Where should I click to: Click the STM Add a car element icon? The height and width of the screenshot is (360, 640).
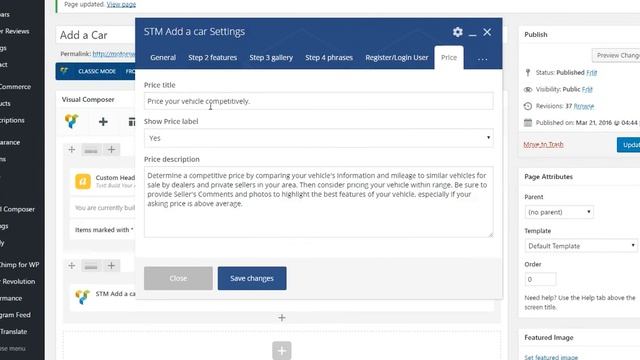click(82, 297)
